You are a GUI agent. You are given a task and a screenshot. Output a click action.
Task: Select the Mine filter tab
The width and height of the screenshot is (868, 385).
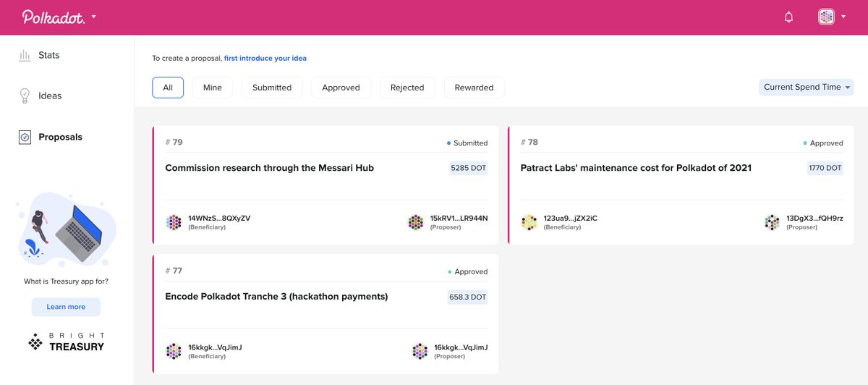[x=213, y=88]
